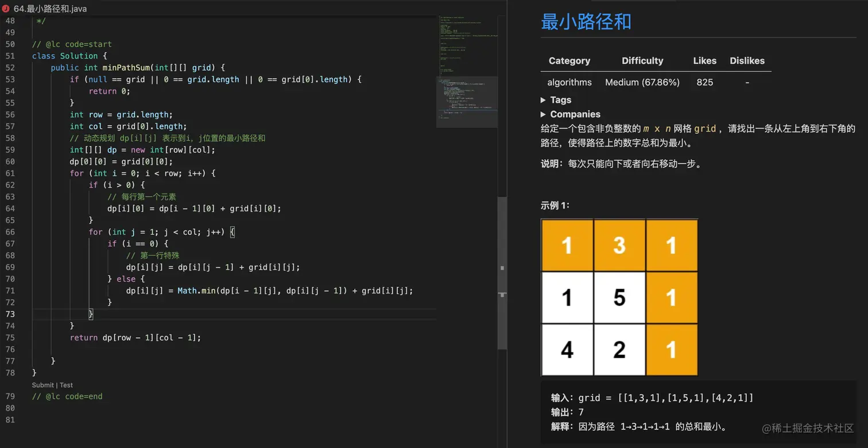868x448 pixels.
Task: Click the inline 'grid' code word in description
Action: pyautogui.click(x=705, y=129)
